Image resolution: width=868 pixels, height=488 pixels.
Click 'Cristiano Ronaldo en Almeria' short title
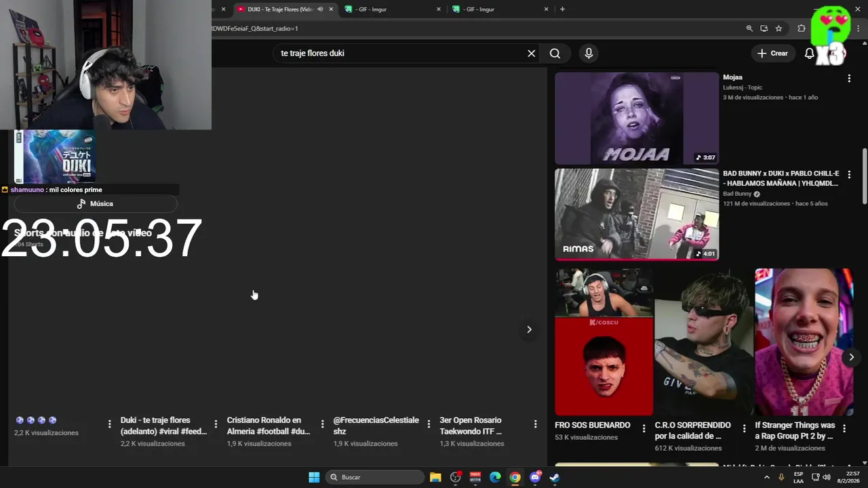point(269,426)
